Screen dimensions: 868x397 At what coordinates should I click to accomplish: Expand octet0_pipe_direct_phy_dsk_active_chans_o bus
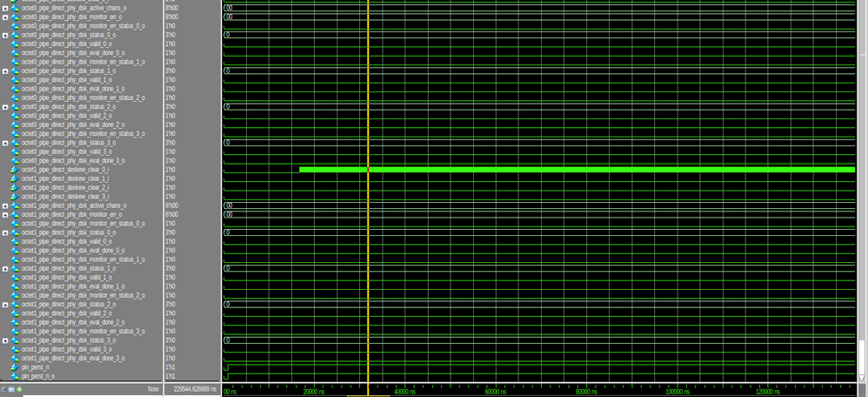5,9
